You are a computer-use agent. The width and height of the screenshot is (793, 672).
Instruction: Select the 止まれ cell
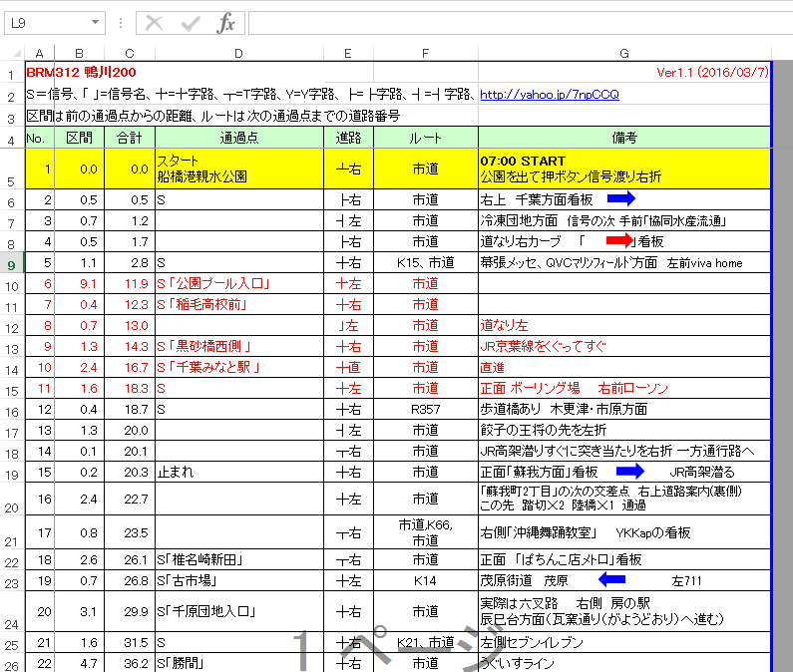point(239,472)
